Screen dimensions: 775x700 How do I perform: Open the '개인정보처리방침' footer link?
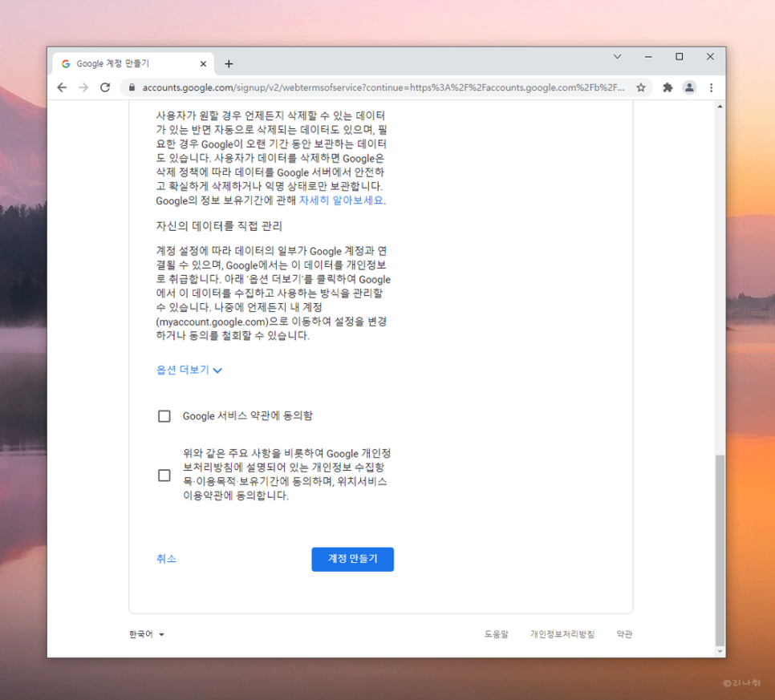(x=562, y=633)
